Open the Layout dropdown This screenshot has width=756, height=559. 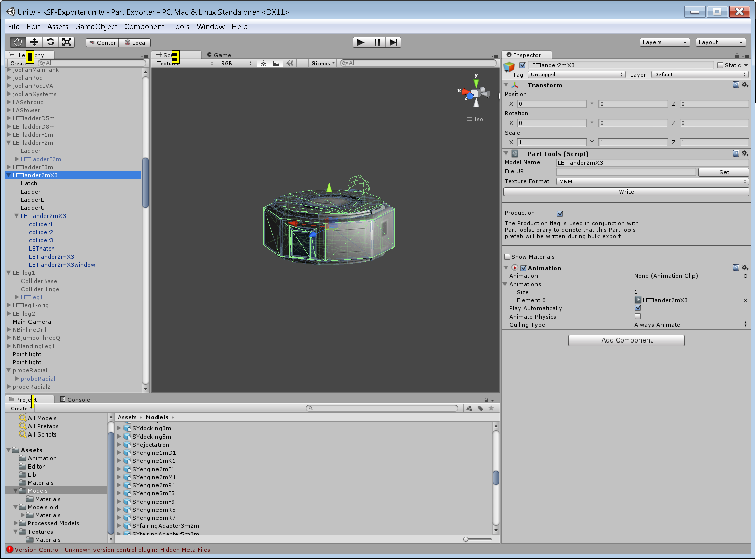click(x=721, y=42)
